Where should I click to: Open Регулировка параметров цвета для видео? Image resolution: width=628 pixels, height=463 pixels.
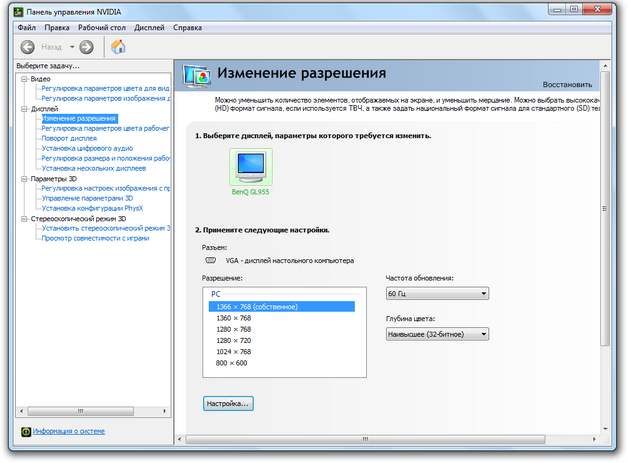coord(105,89)
